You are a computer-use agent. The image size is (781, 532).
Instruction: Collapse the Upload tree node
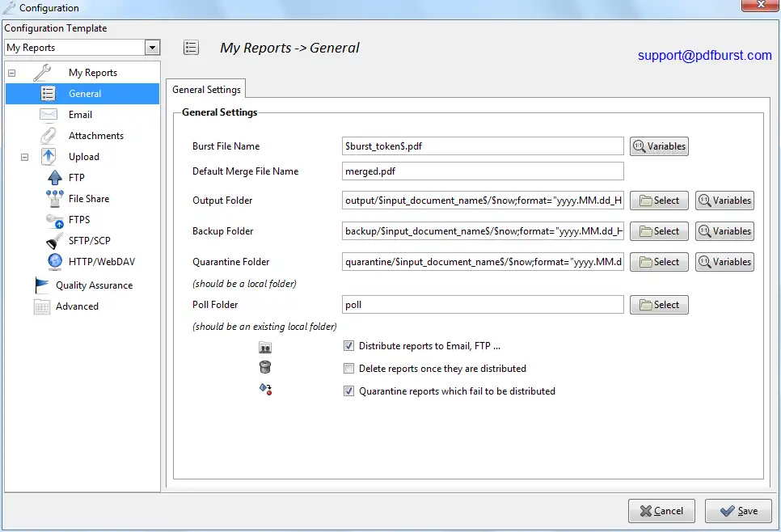(24, 157)
